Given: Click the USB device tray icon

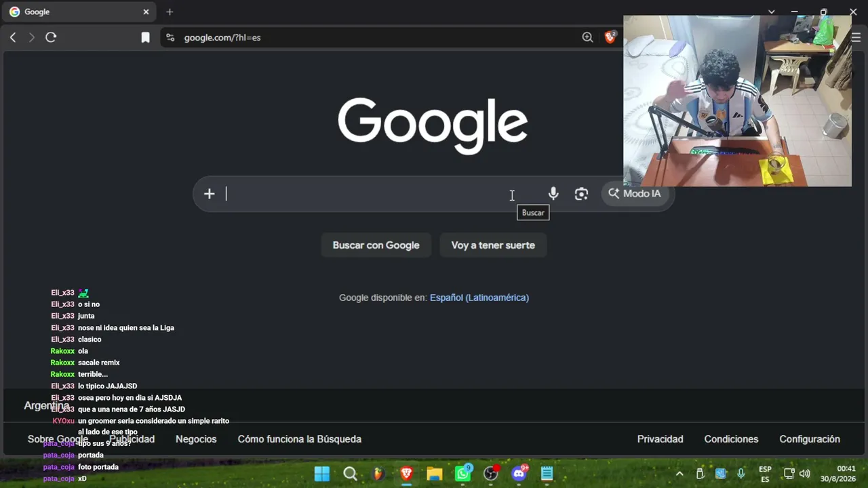Looking at the screenshot, I should point(700,474).
